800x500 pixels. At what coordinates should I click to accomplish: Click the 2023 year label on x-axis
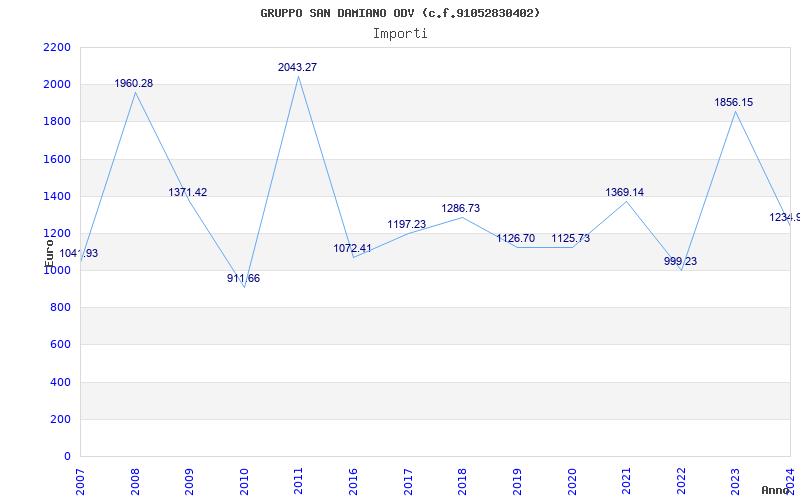[735, 482]
